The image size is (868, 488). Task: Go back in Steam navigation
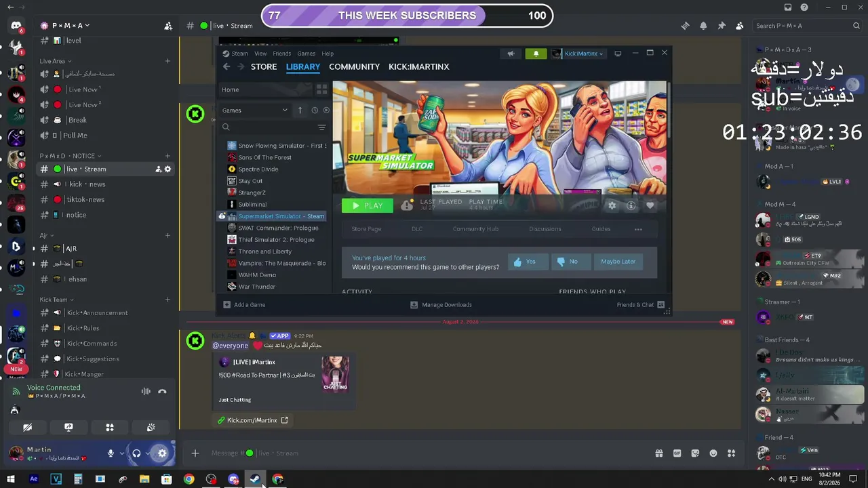[x=226, y=66]
